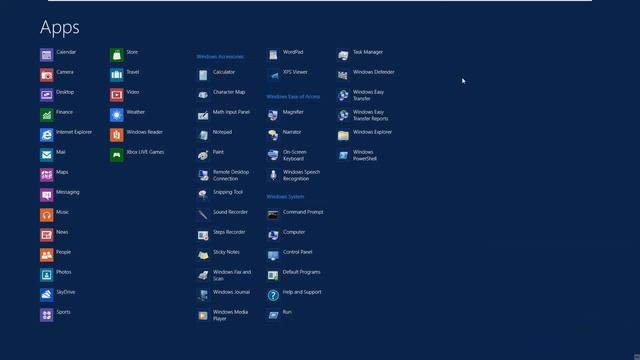Launch the Video app icon
The image size is (640, 360).
click(x=117, y=95)
